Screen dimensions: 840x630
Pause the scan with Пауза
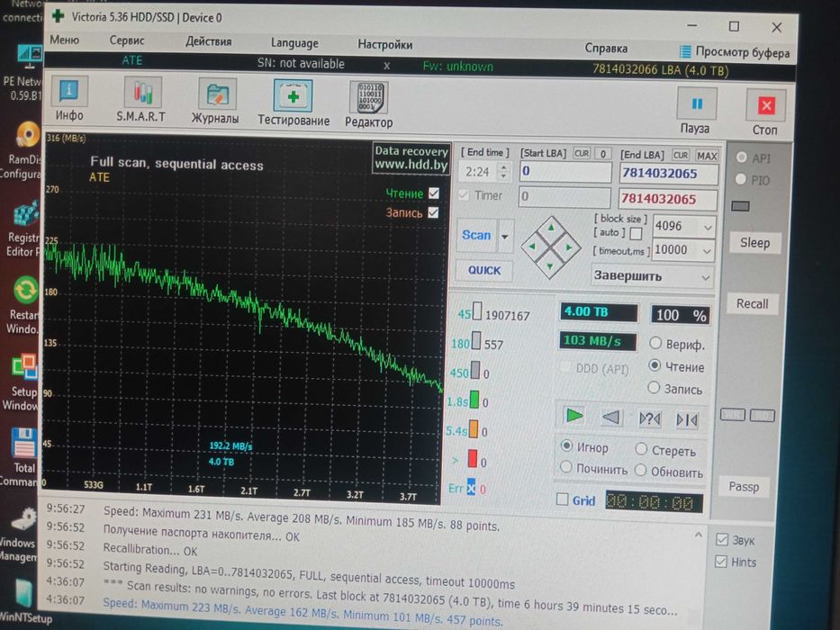pyautogui.click(x=696, y=112)
